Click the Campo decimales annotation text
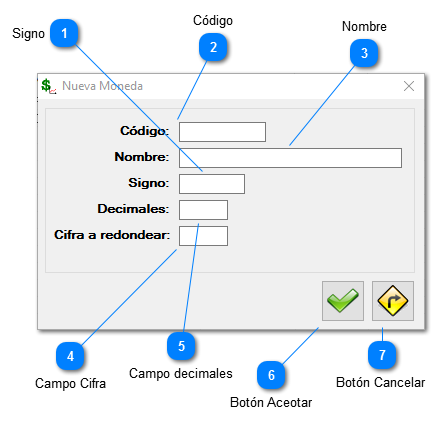Screen dimensions: 445x426 [x=181, y=373]
